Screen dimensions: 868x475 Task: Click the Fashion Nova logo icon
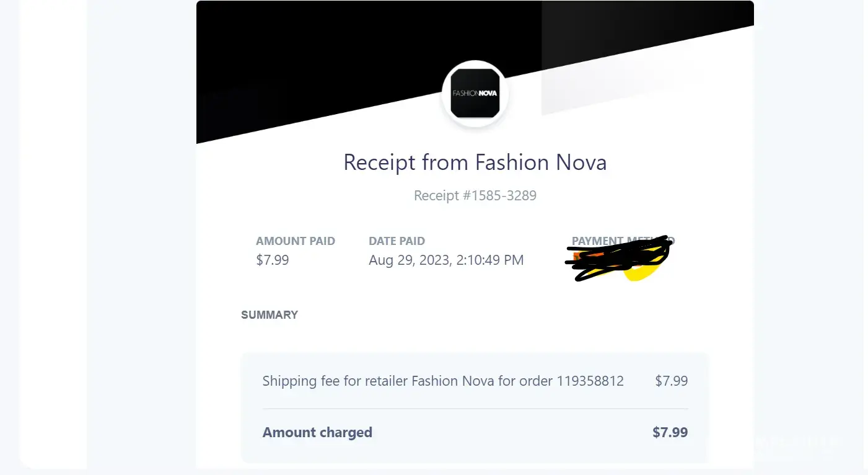475,94
